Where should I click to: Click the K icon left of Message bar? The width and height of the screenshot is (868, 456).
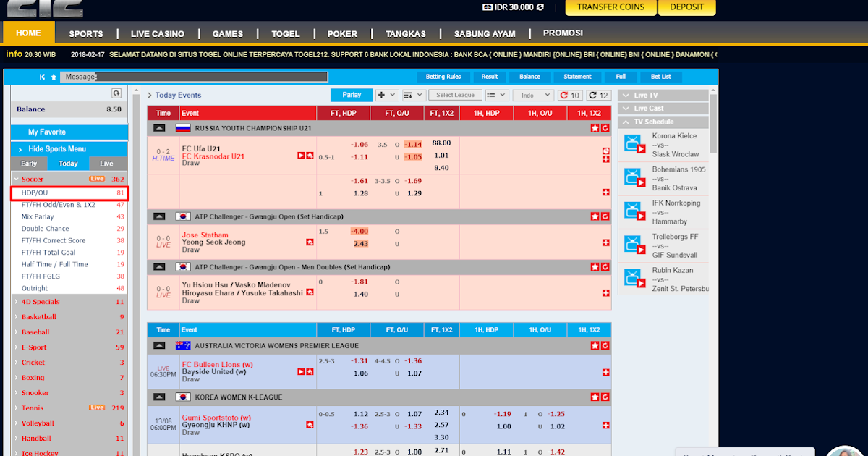click(x=43, y=77)
